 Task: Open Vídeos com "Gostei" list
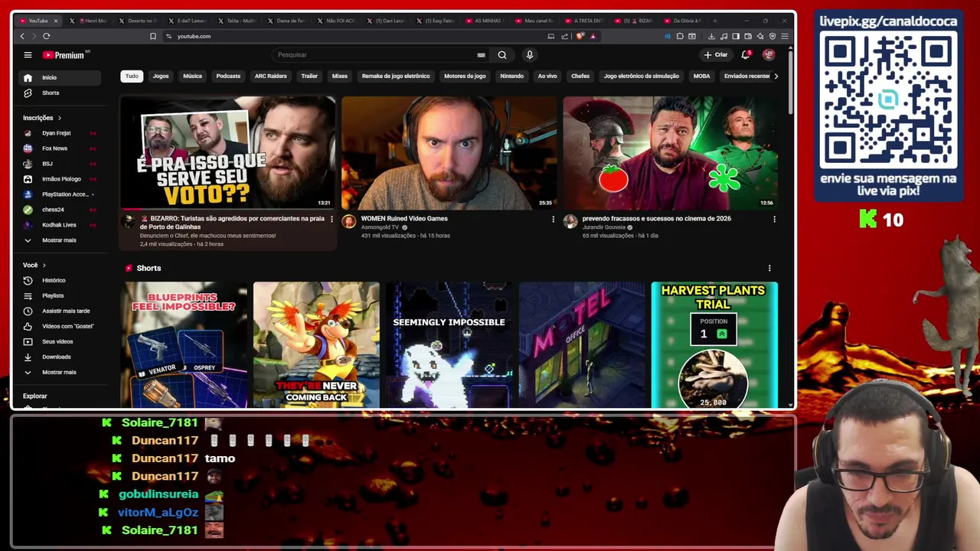point(60,326)
